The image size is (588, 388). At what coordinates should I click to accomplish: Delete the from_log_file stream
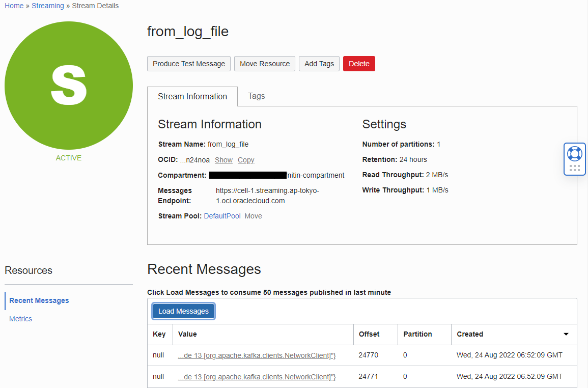pyautogui.click(x=359, y=64)
